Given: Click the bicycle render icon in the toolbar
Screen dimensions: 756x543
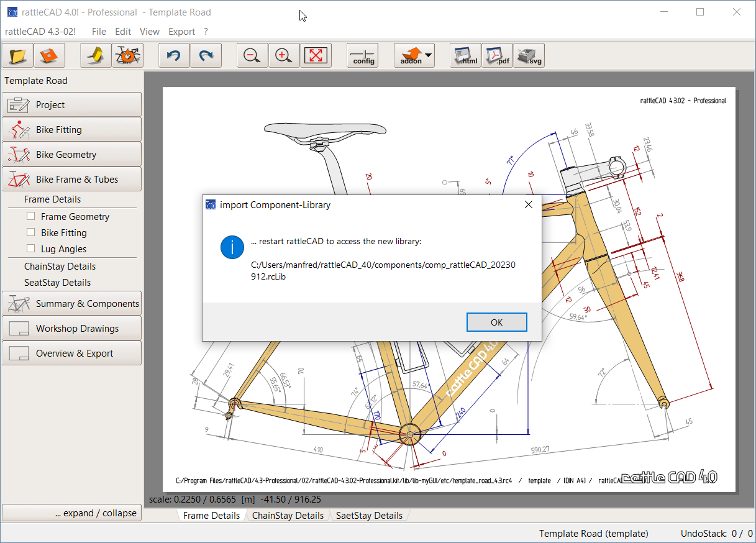Looking at the screenshot, I should coord(128,55).
